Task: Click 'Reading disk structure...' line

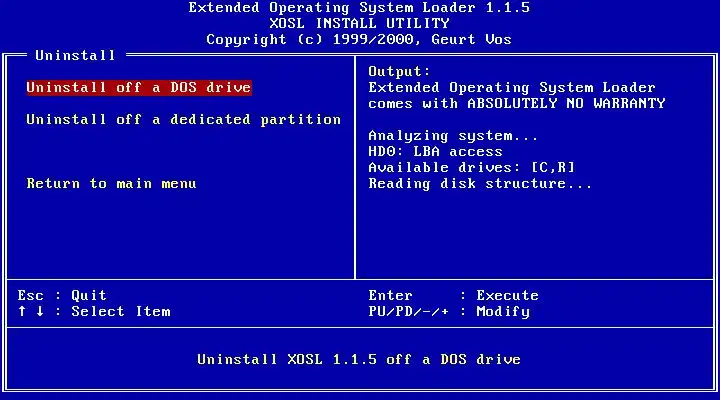Action: (x=480, y=184)
